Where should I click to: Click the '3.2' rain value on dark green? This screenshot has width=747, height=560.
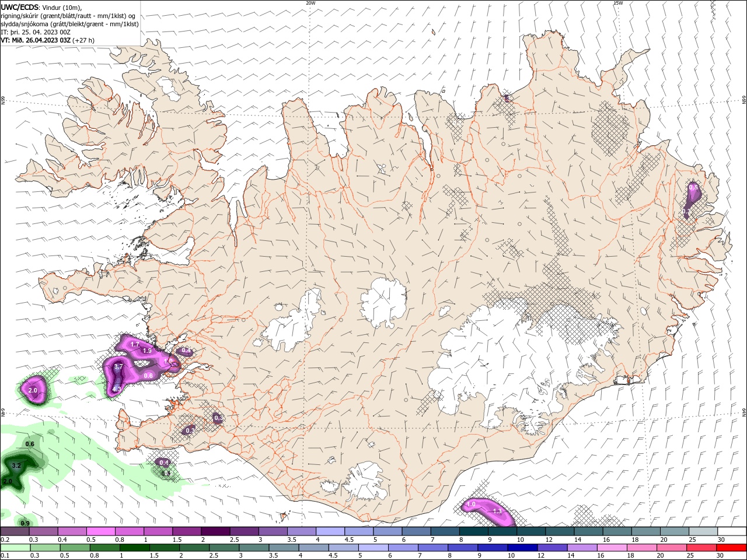point(16,466)
